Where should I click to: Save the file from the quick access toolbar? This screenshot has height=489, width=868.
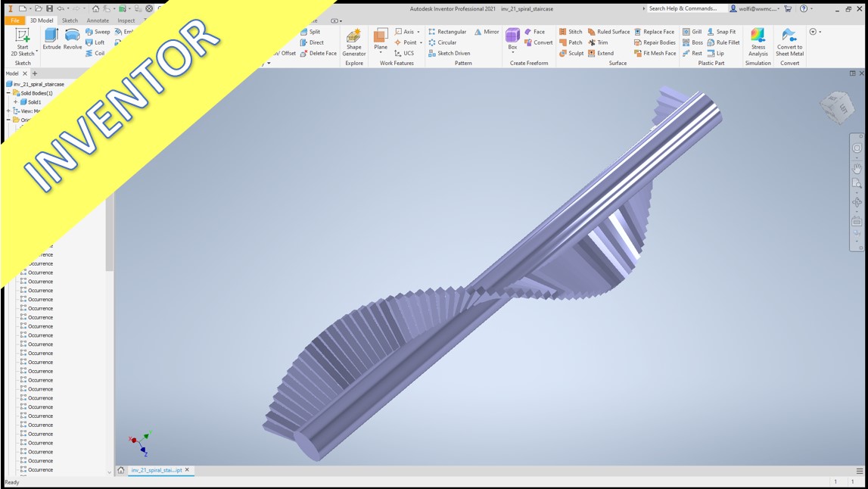coord(50,8)
